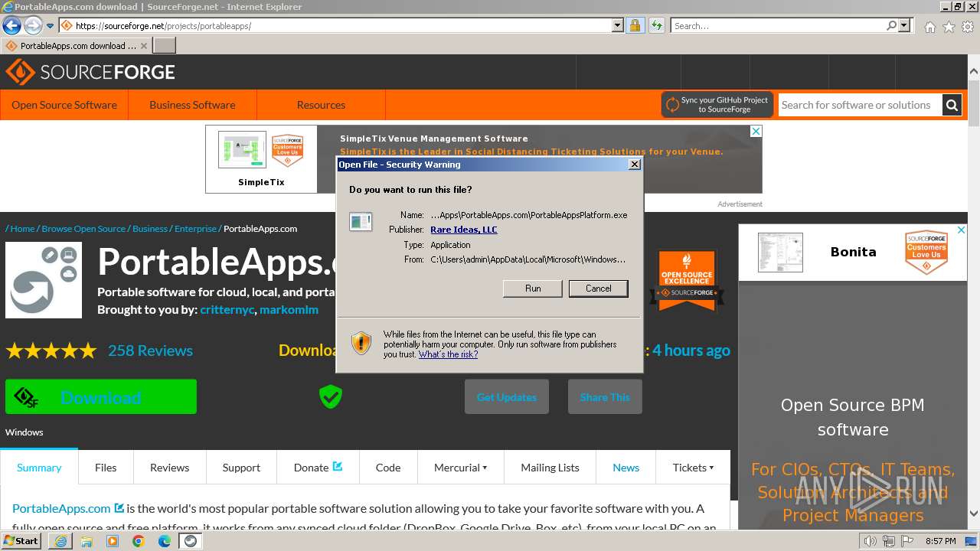Click Sync your GitHub Project button
The image size is (980, 551).
pos(717,105)
